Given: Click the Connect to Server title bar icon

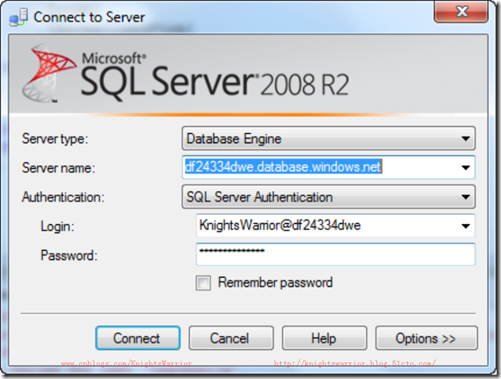Looking at the screenshot, I should pyautogui.click(x=18, y=17).
